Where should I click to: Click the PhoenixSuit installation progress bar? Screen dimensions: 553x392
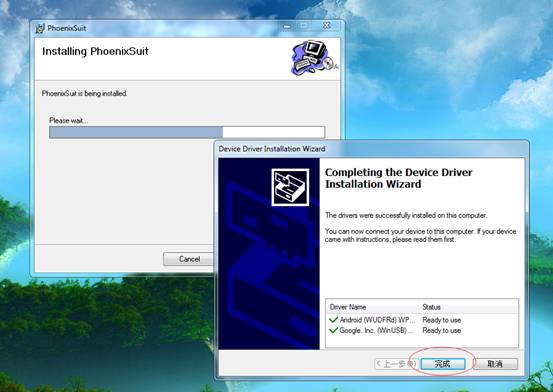click(187, 132)
